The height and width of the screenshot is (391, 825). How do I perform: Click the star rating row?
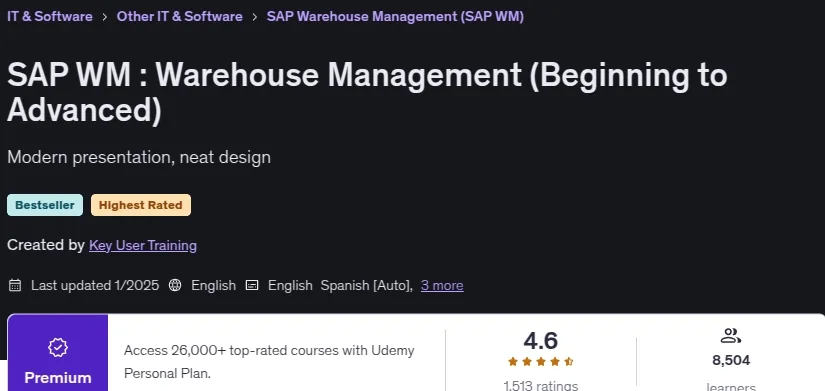tap(540, 362)
